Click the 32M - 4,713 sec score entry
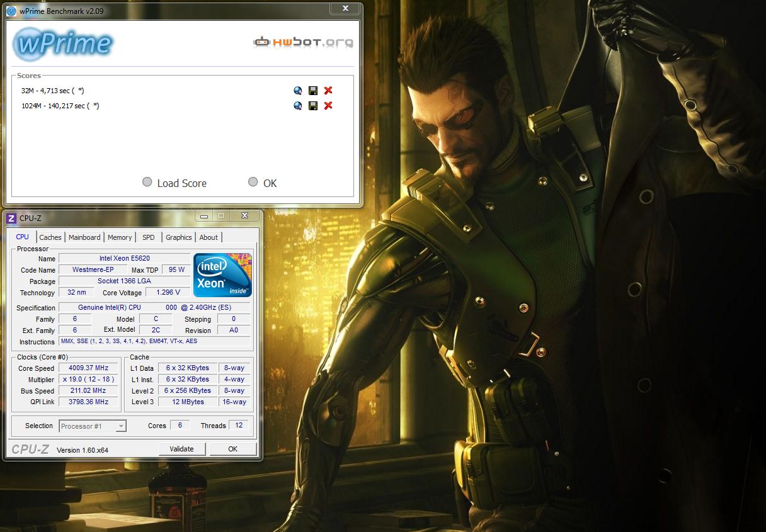The height and width of the screenshot is (532, 766). (x=53, y=91)
